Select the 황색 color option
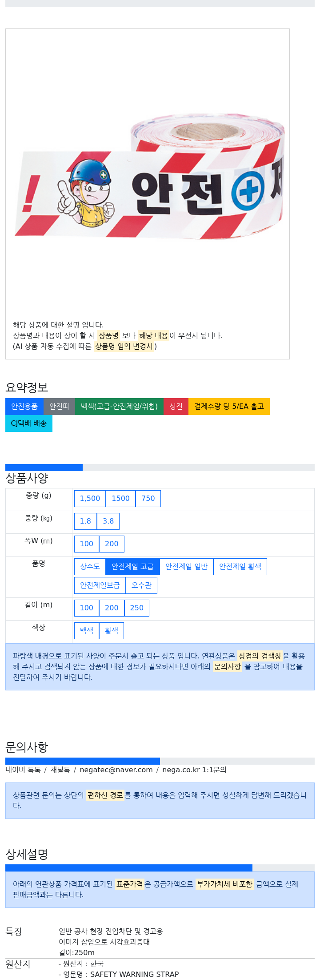Viewport: 320px width, 980px height. [112, 631]
